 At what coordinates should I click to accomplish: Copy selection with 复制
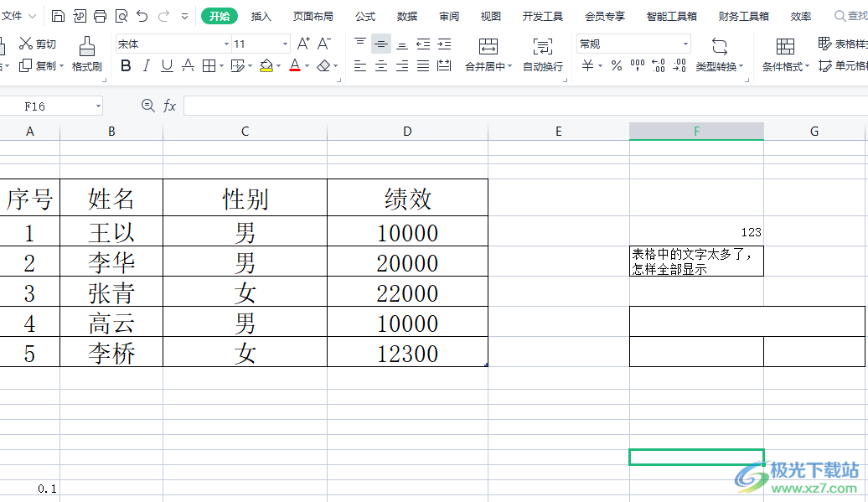41,66
